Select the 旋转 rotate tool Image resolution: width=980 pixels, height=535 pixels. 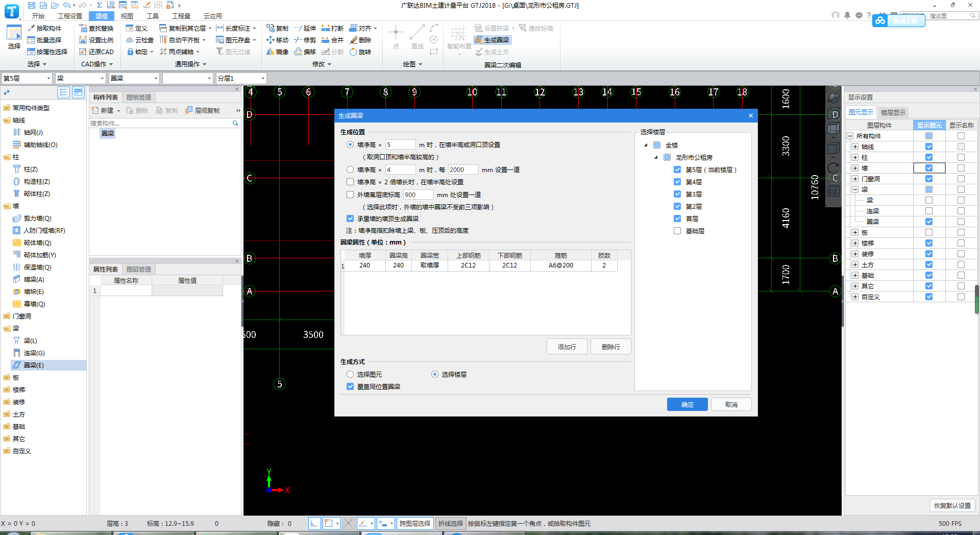pyautogui.click(x=360, y=52)
